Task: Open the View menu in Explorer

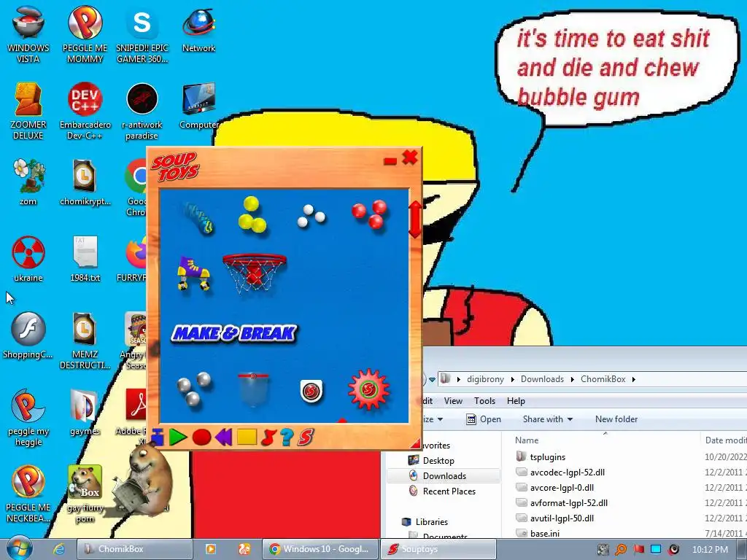Action: pyautogui.click(x=453, y=401)
